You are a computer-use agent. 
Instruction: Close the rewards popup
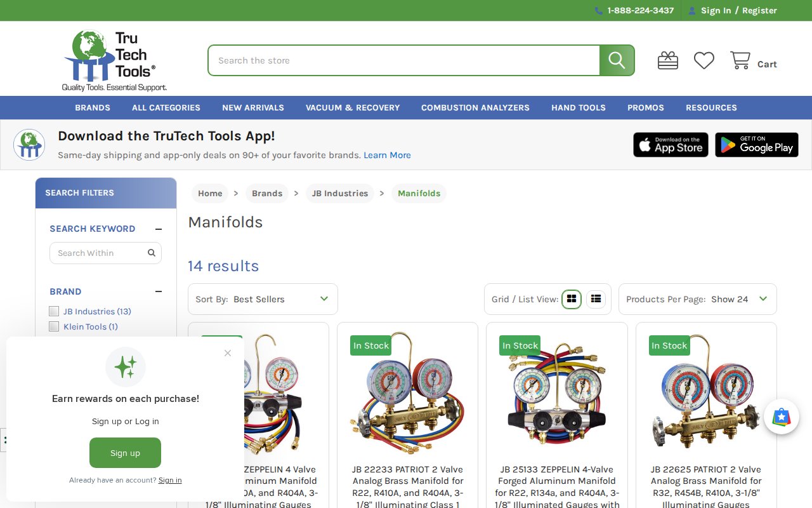228,353
